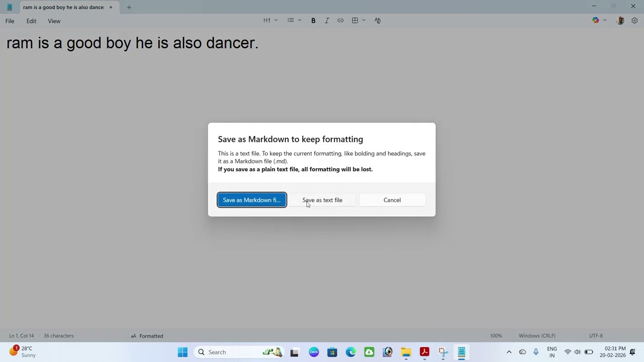Show hidden system tray icons
This screenshot has height=362, width=644.
(509, 352)
